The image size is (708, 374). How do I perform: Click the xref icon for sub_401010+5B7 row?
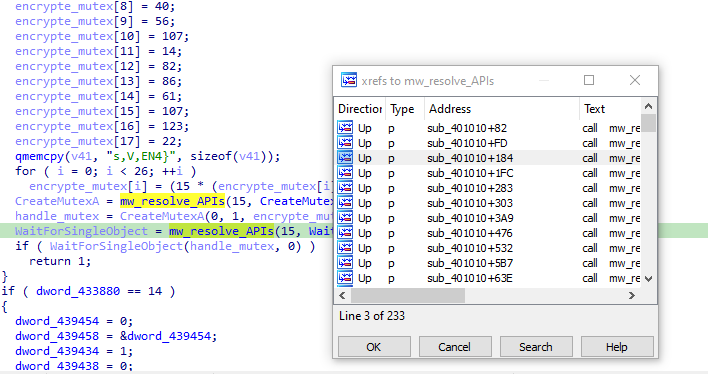point(345,263)
